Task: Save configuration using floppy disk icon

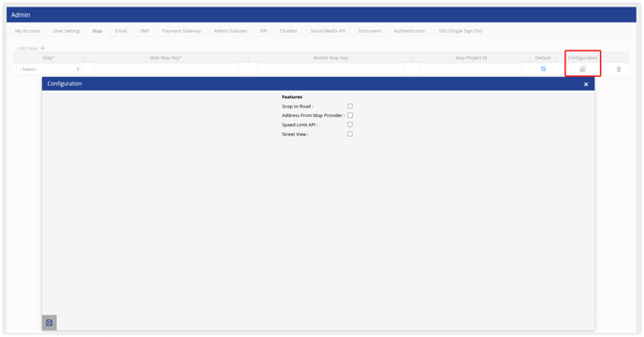Action: (x=50, y=323)
